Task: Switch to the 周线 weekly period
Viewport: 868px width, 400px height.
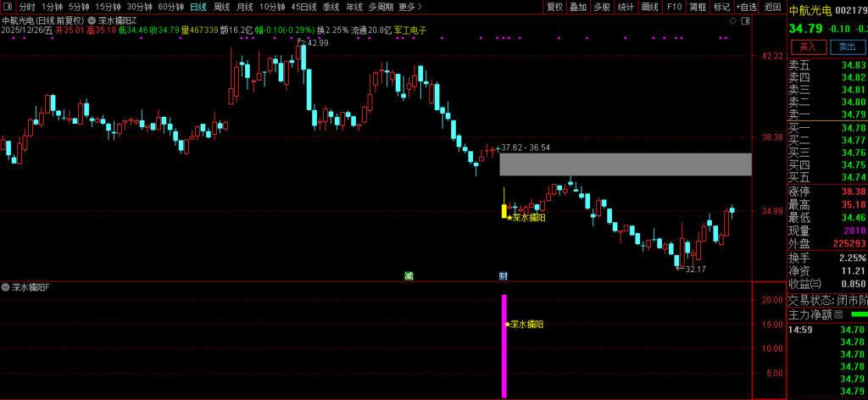Action: pyautogui.click(x=221, y=7)
